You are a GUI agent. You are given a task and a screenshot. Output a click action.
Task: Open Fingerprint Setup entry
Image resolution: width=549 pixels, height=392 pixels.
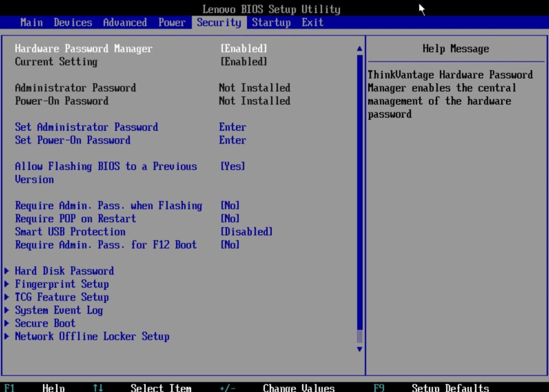[x=62, y=284]
